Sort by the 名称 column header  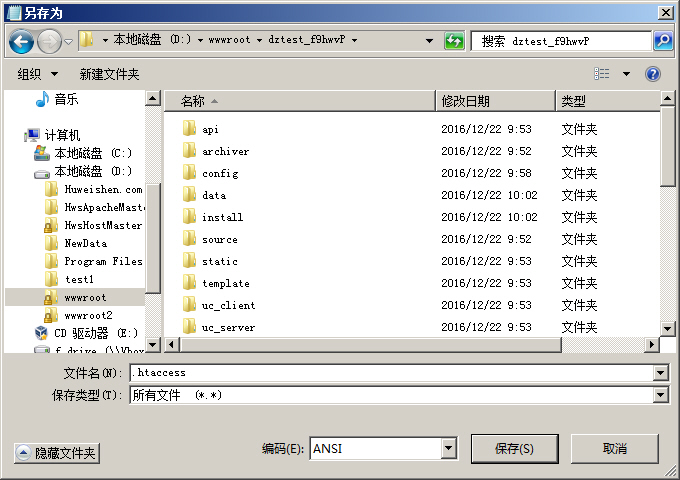[300, 101]
